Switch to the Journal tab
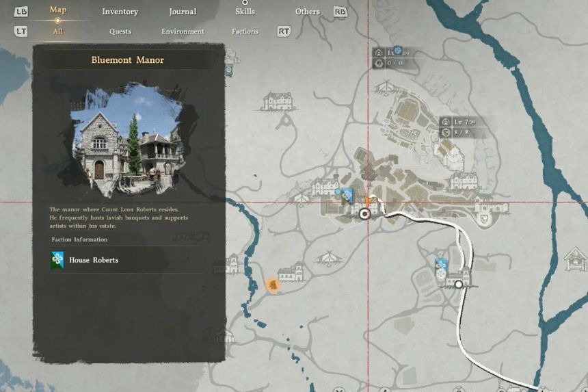The width and height of the screenshot is (588, 392). (x=183, y=12)
